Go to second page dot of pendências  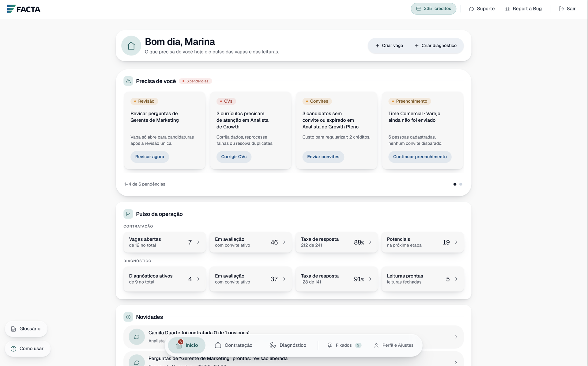pos(461,184)
